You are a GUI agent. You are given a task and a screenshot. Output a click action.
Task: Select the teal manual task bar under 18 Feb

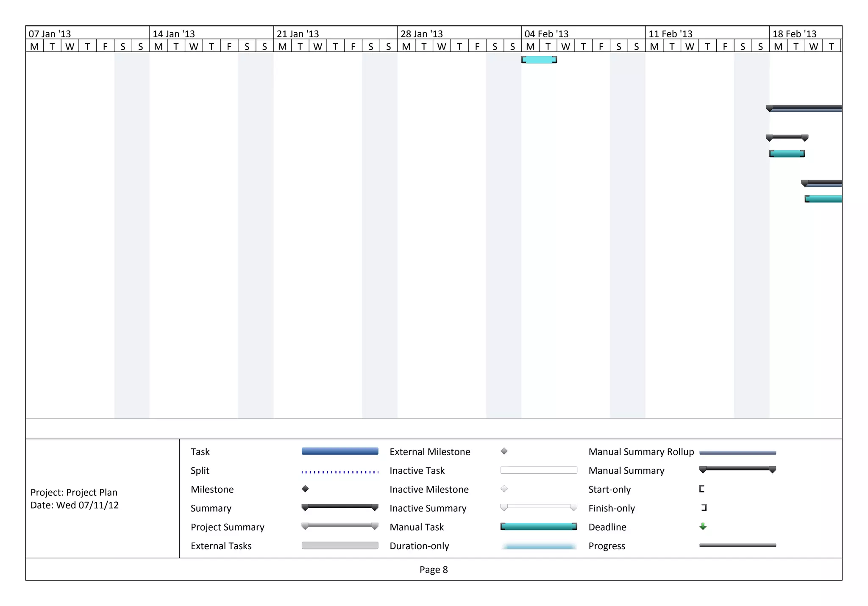(787, 153)
